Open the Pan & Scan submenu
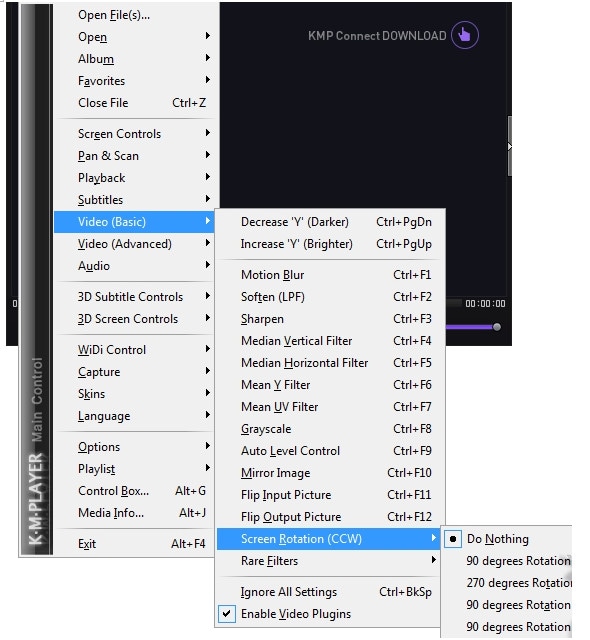The width and height of the screenshot is (590, 640). (134, 156)
